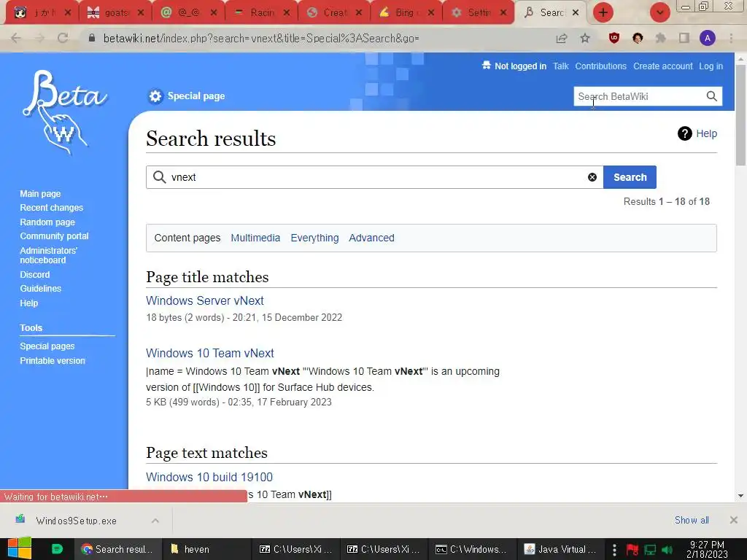This screenshot has width=747, height=560.
Task: Open Printable version under Tools
Action: pos(53,360)
